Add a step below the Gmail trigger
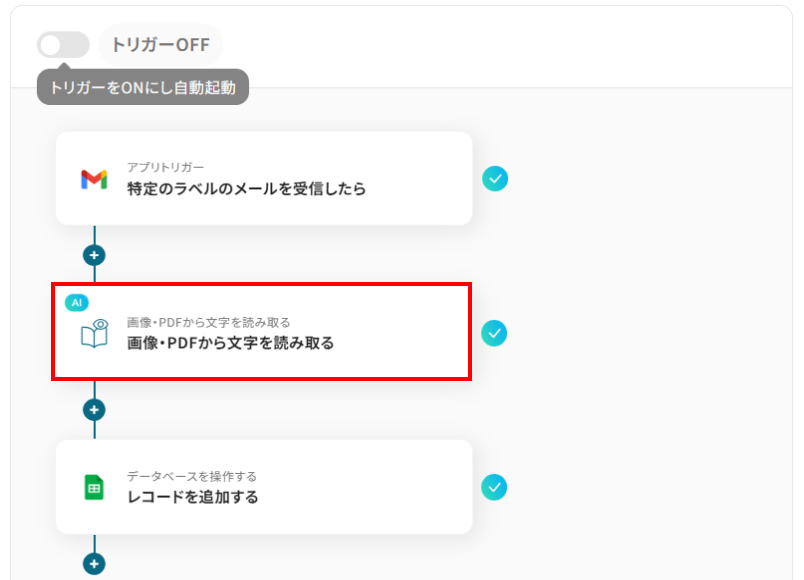Viewport: 804px width, 580px height. (x=94, y=255)
